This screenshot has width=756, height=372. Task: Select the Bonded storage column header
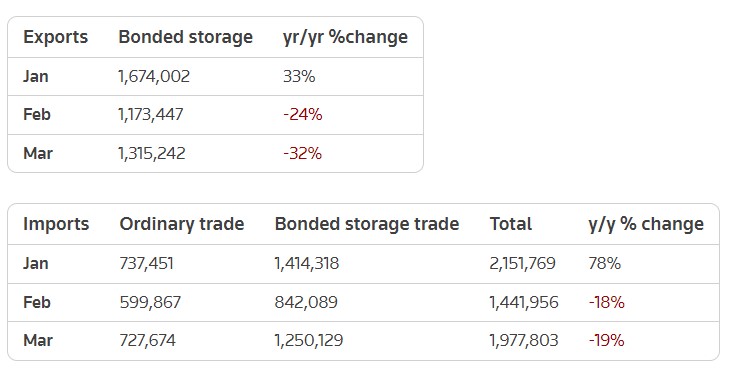(x=186, y=37)
